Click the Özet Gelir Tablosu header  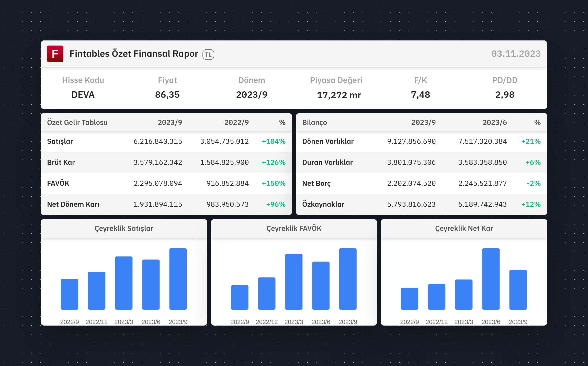click(x=77, y=122)
